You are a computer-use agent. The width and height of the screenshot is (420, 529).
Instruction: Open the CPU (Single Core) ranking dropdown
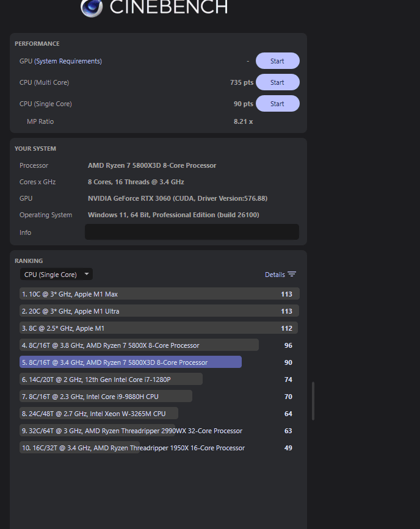coord(56,275)
